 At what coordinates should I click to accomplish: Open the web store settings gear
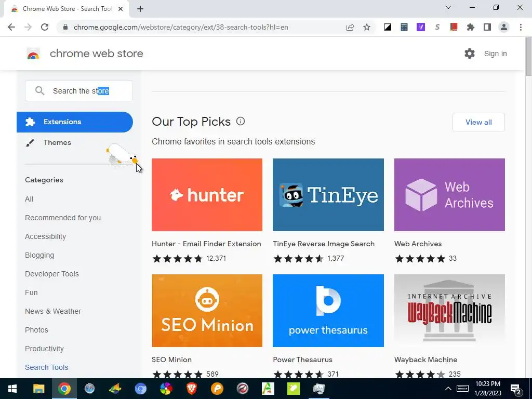click(470, 54)
